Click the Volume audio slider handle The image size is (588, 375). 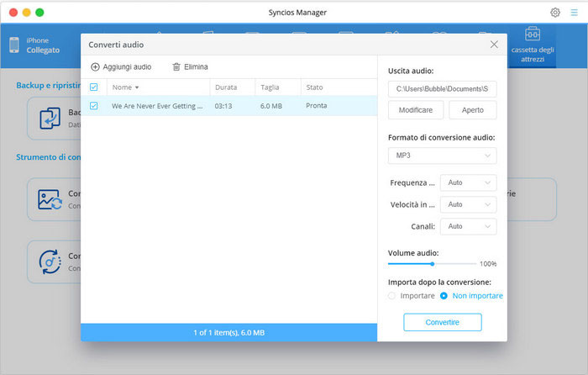click(433, 264)
